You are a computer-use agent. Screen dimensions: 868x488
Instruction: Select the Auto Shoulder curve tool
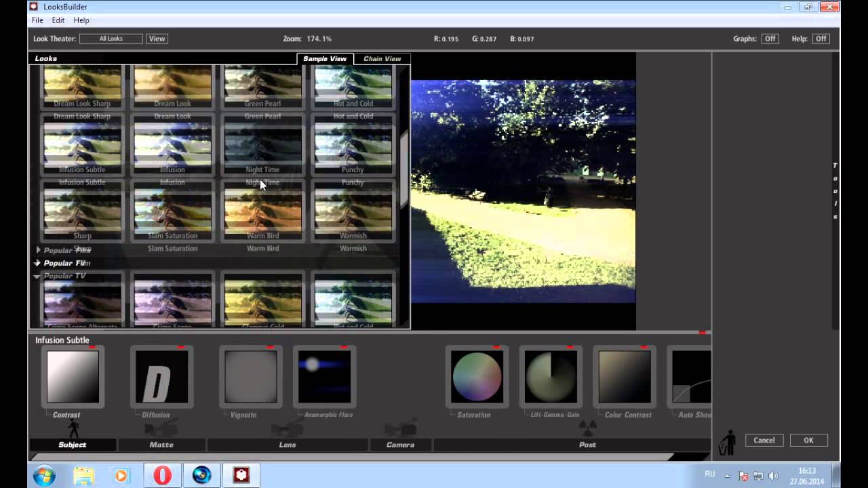coord(690,377)
